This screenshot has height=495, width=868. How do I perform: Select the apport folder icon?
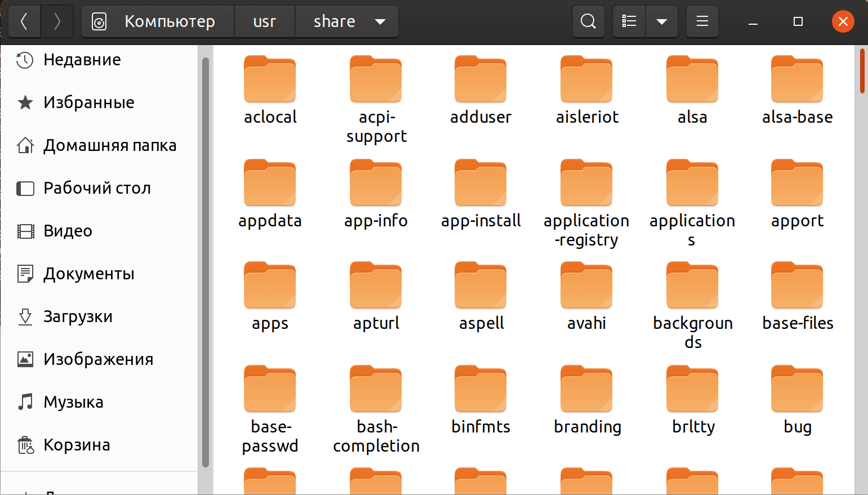797,183
